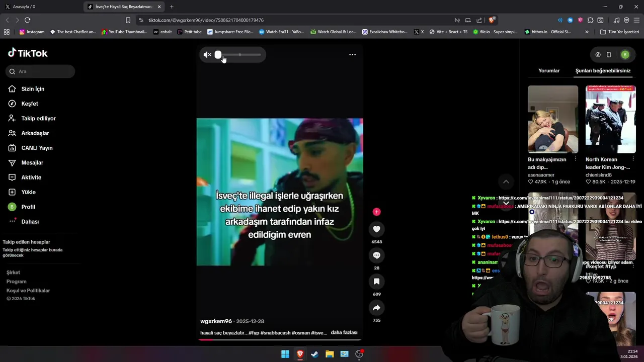644x362 pixels.
Task: Open cobalt bookmark
Action: (163, 32)
